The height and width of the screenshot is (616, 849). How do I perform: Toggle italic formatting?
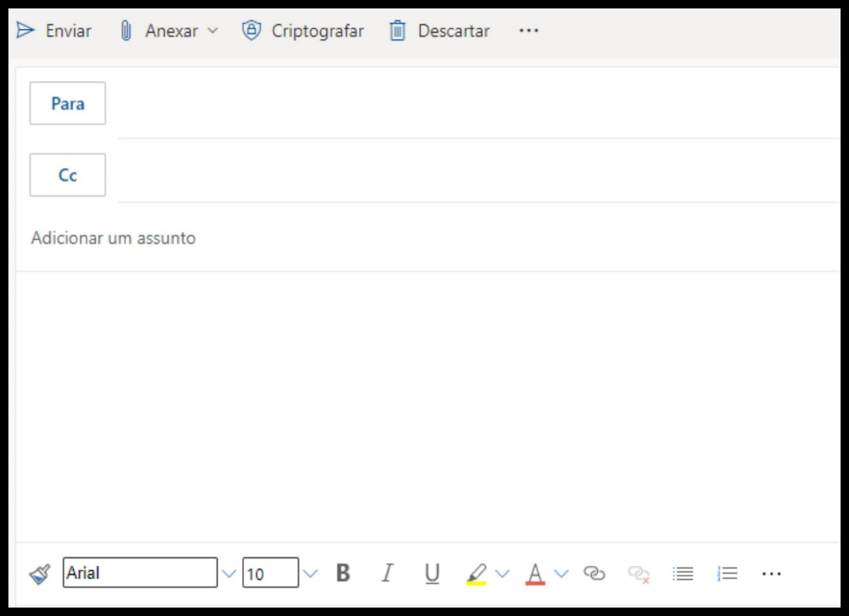[x=387, y=573]
